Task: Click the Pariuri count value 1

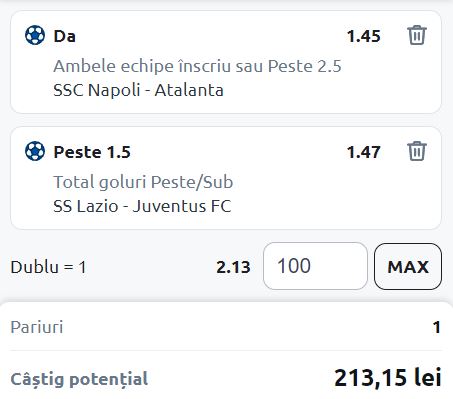Action: pos(437,327)
